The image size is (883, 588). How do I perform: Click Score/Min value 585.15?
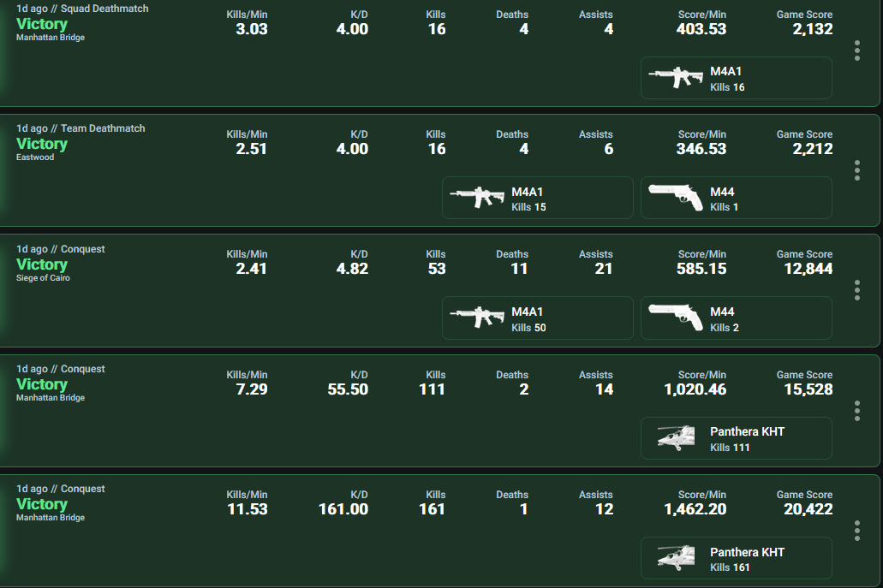(701, 269)
